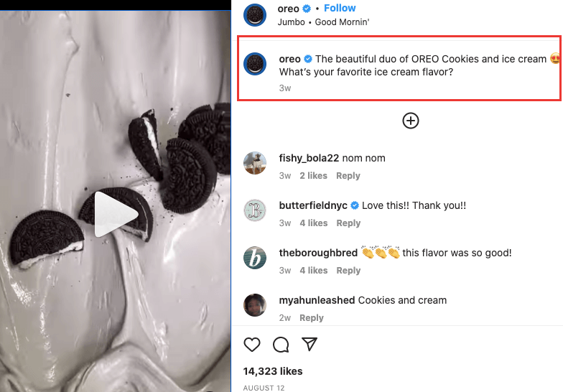The height and width of the screenshot is (392, 563).
Task: Open OREO profile picture in header
Action: (x=255, y=14)
